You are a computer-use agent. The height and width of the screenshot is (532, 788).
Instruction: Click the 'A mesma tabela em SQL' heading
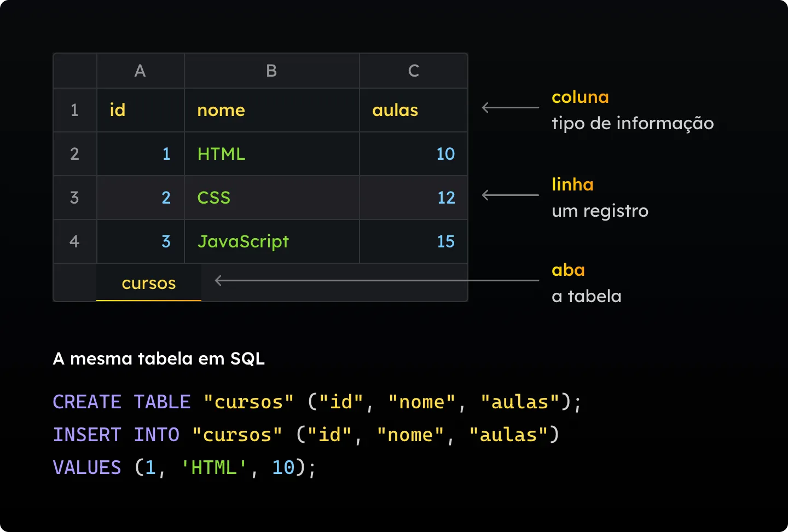click(x=159, y=358)
